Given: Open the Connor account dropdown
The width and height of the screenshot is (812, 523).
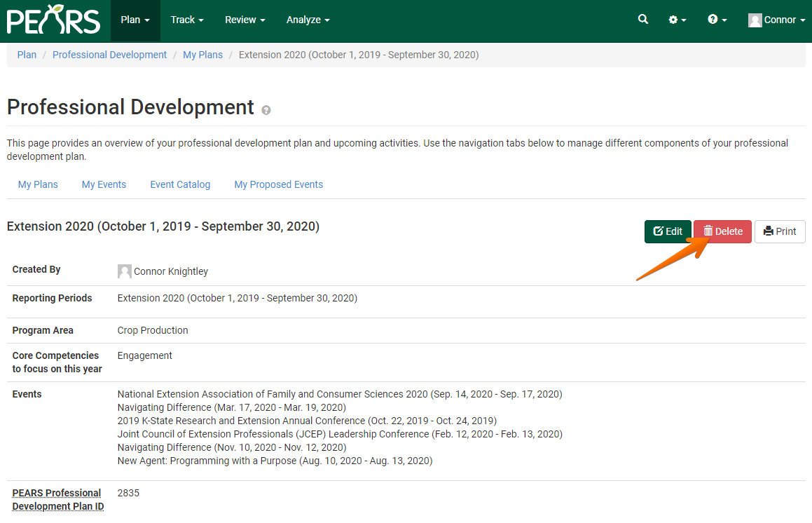Looking at the screenshot, I should click(x=776, y=20).
